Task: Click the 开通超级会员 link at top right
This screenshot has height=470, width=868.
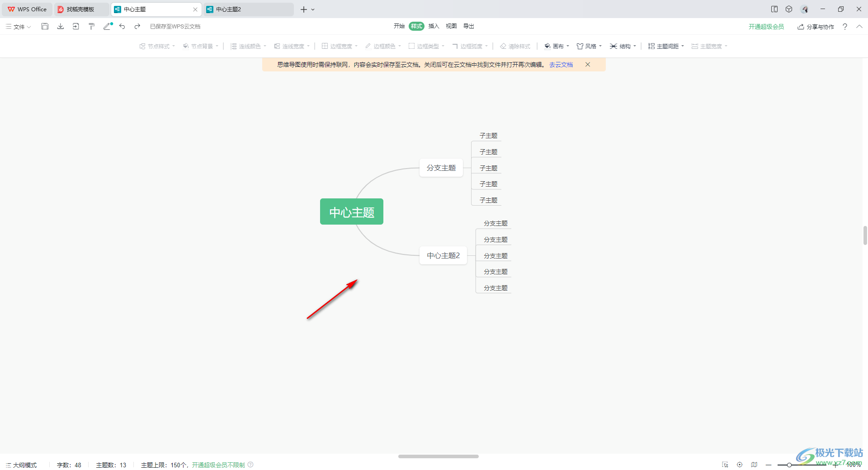Action: pos(766,27)
